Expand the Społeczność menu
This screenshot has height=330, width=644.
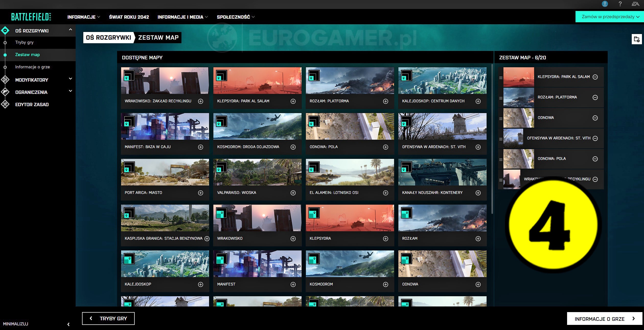tap(236, 17)
